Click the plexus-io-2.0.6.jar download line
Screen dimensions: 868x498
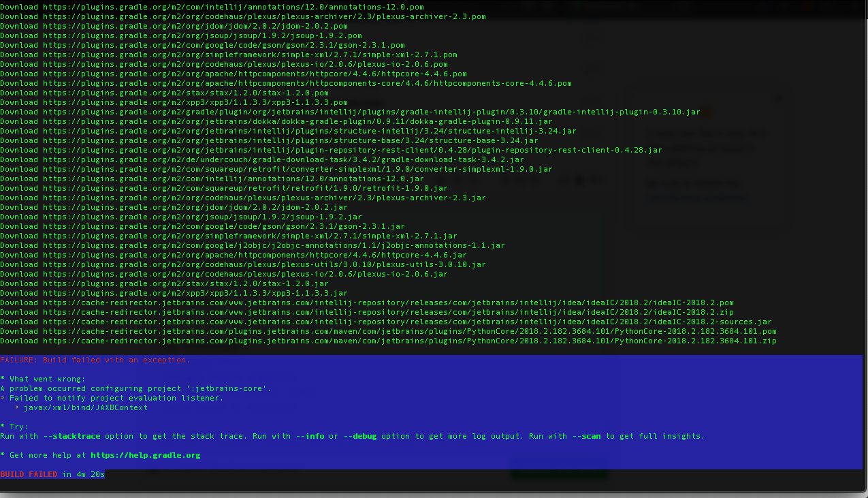coord(224,274)
